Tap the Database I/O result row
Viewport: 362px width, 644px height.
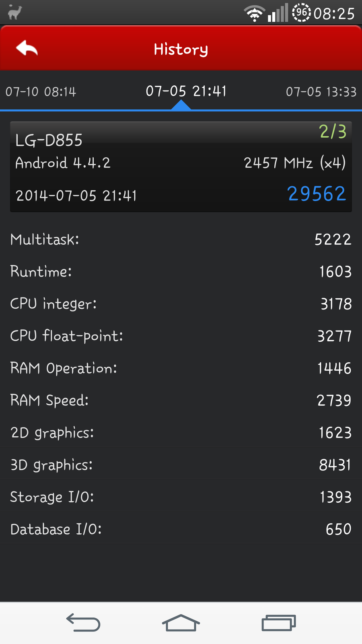tap(181, 529)
